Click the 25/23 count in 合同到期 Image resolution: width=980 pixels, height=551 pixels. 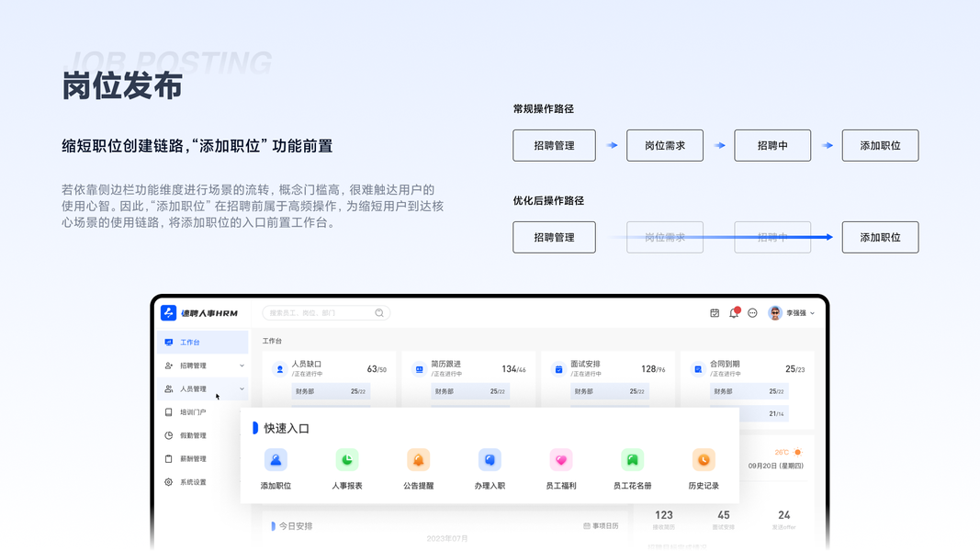click(795, 369)
